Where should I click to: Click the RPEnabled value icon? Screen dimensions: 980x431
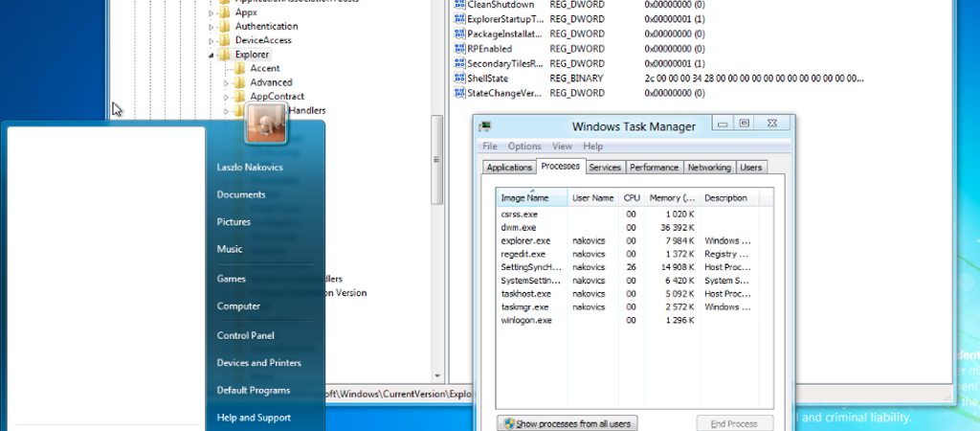coord(460,49)
